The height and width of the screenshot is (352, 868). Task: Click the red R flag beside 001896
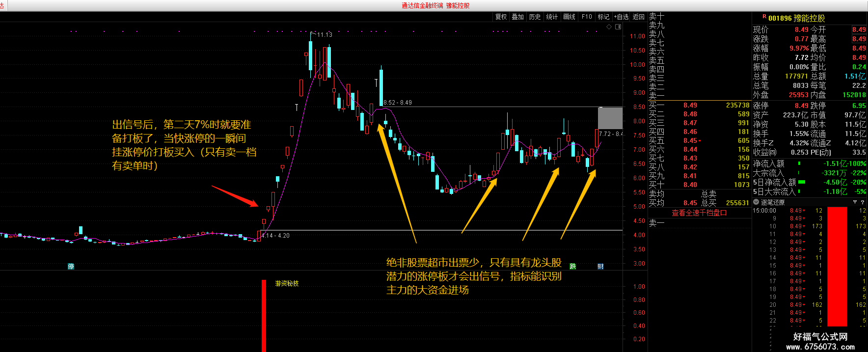tap(764, 17)
